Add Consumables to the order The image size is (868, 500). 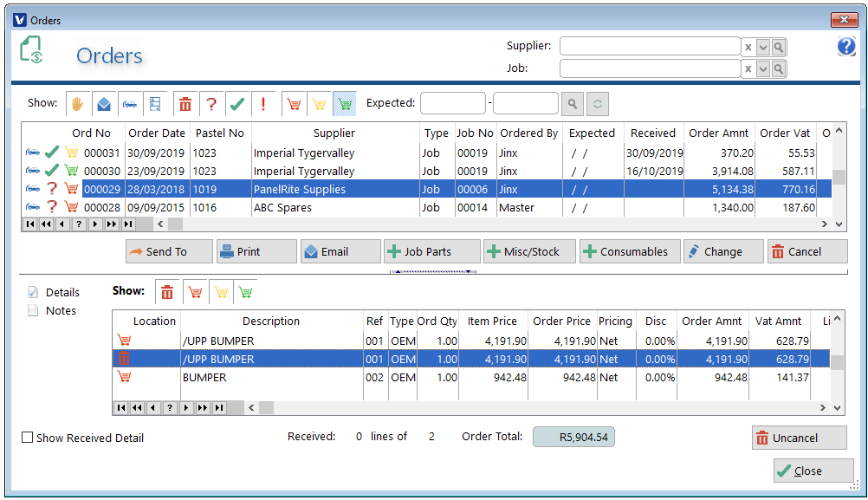click(630, 251)
